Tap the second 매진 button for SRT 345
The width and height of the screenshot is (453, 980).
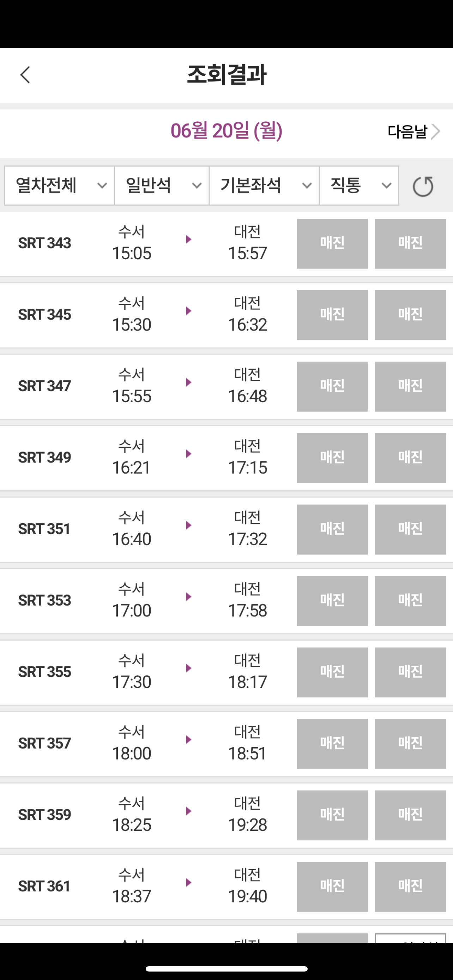(410, 315)
